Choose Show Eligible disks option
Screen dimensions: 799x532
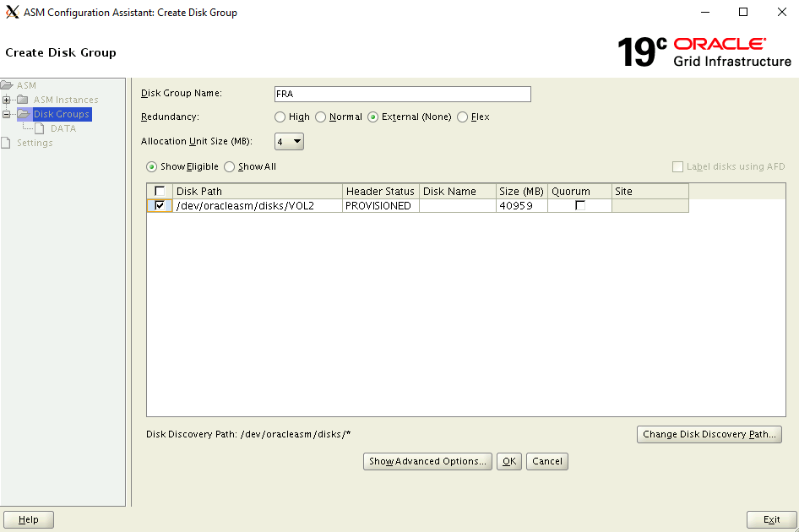click(x=151, y=166)
